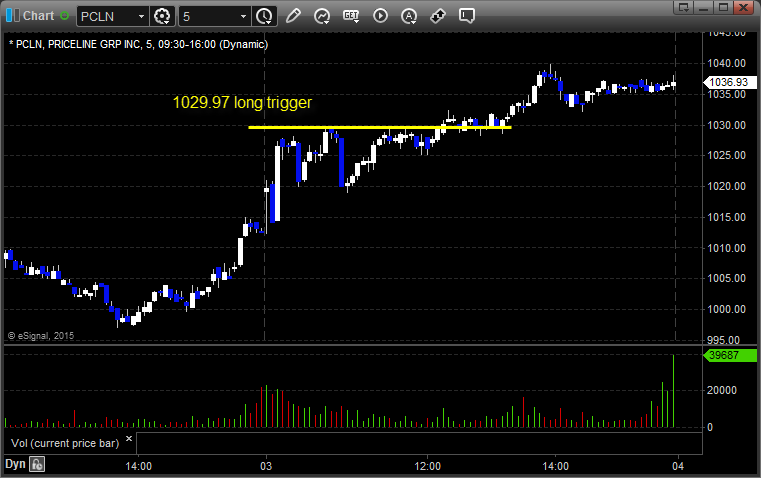Click the 1005.00 price axis label

tap(727, 278)
